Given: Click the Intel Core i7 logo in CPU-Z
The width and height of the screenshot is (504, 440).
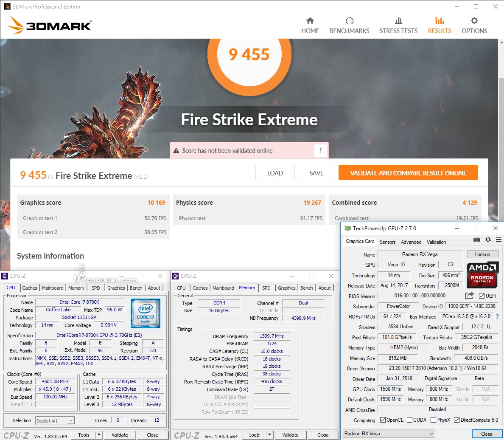Looking at the screenshot, I should 145,313.
